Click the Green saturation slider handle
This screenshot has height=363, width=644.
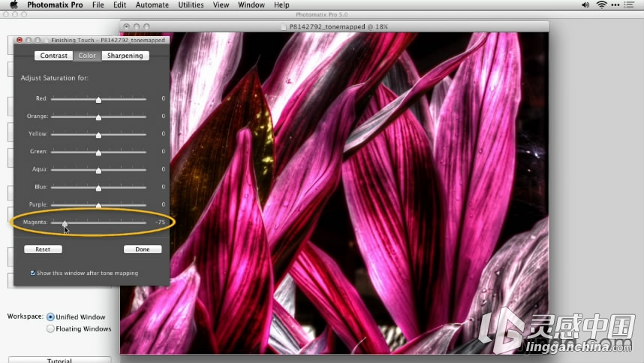click(x=98, y=153)
